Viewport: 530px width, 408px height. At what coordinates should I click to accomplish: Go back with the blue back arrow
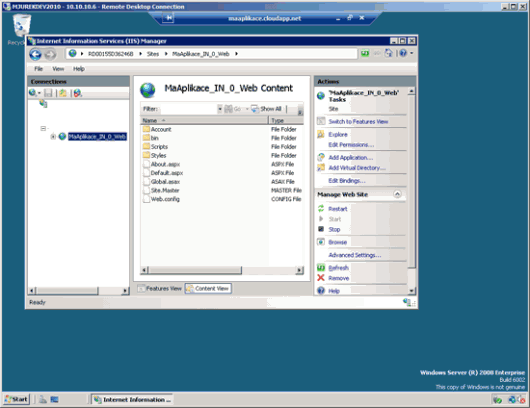[x=35, y=54]
